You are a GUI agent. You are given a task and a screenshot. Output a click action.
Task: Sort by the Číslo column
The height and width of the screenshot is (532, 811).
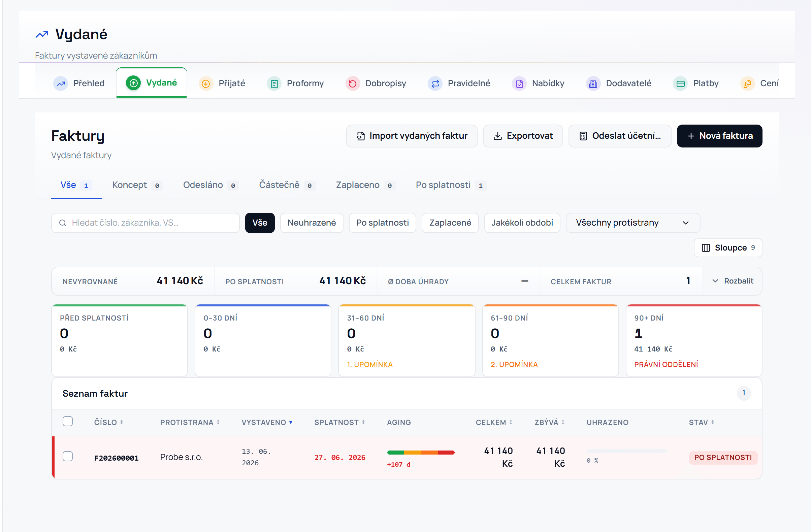109,422
